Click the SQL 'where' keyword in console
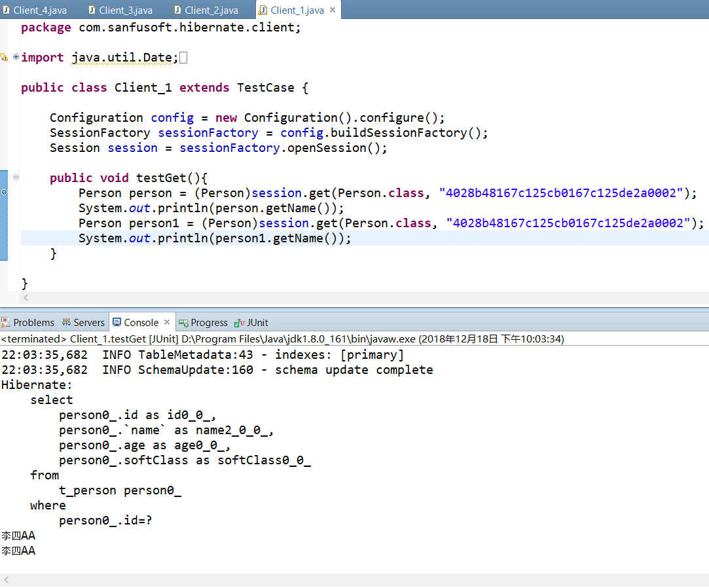This screenshot has width=709, height=588. coord(48,505)
